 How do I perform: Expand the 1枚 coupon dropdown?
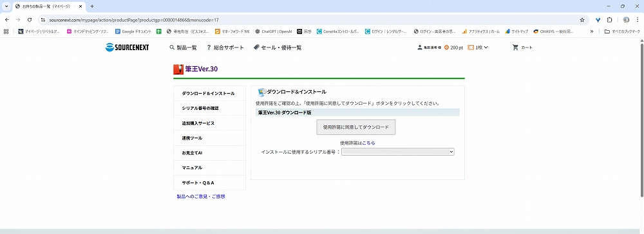[x=478, y=48]
